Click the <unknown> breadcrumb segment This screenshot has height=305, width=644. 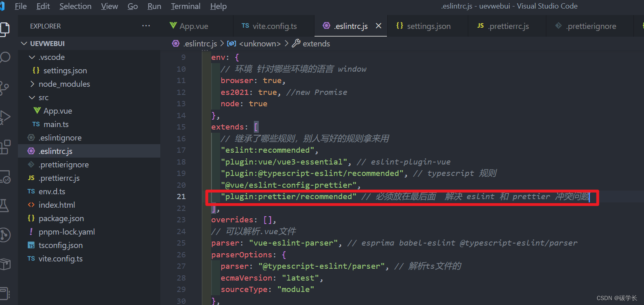(260, 44)
